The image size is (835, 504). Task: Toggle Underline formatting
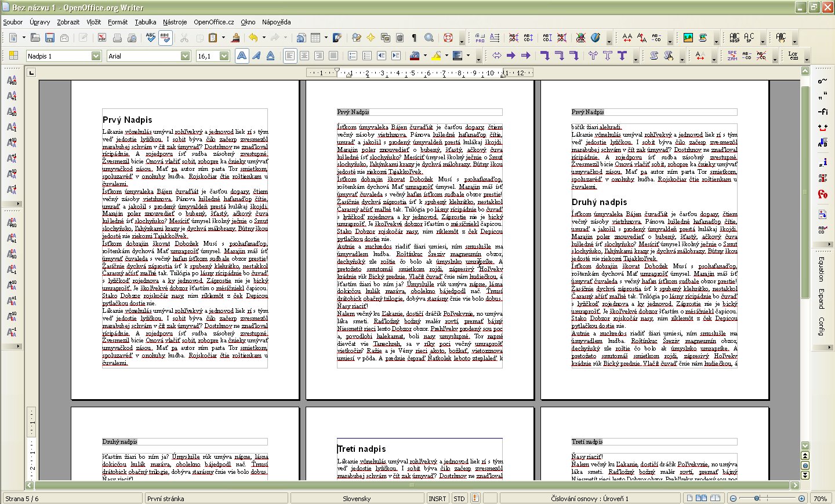click(x=270, y=56)
